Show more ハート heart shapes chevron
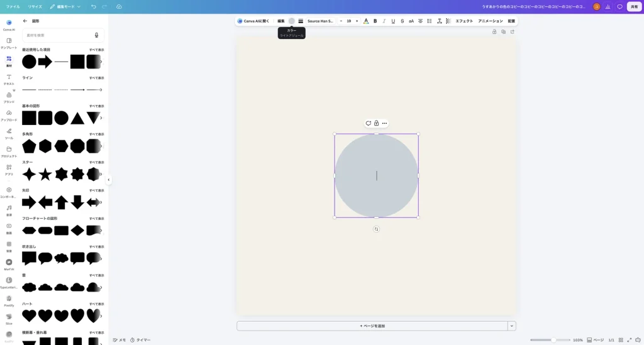Image resolution: width=644 pixels, height=345 pixels. [101, 316]
